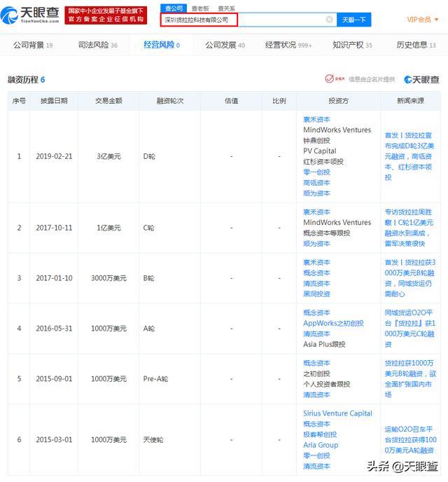Open the VIP会员 dropdown arrow
This screenshot has width=448, height=482.
436,20
